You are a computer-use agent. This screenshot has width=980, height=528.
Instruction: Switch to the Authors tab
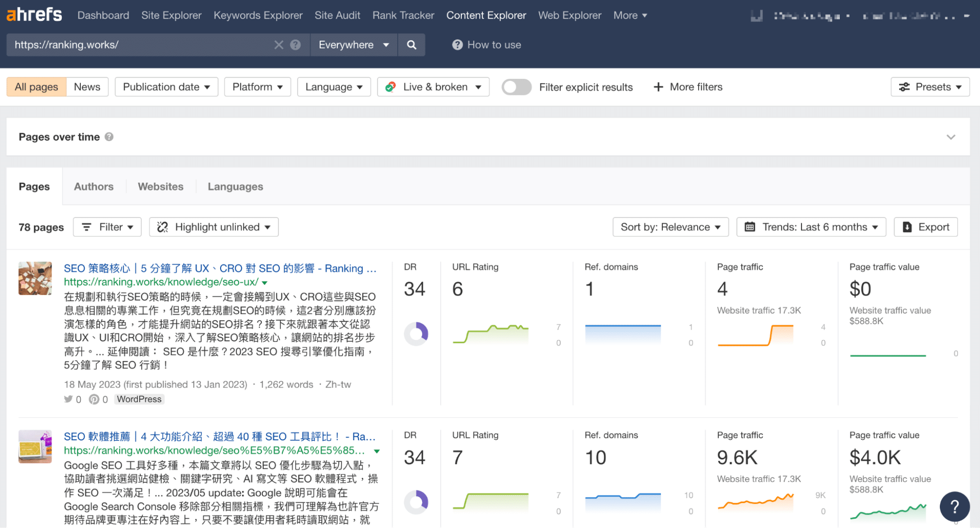(94, 187)
